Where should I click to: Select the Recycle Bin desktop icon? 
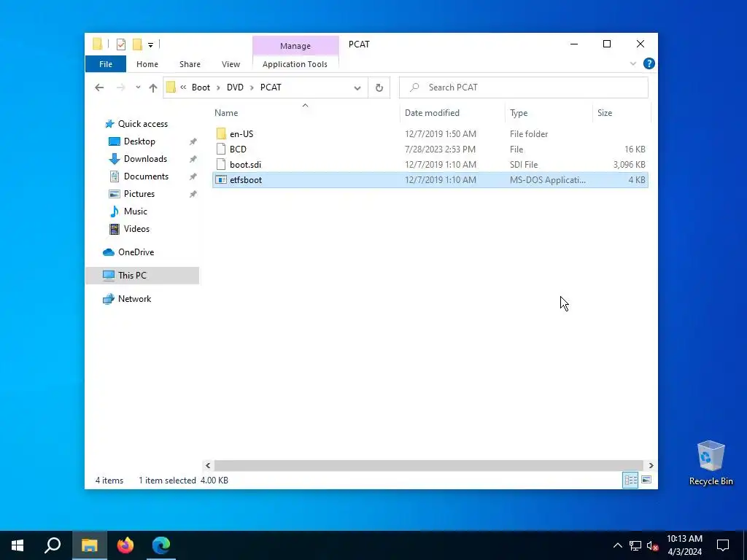tap(711, 463)
